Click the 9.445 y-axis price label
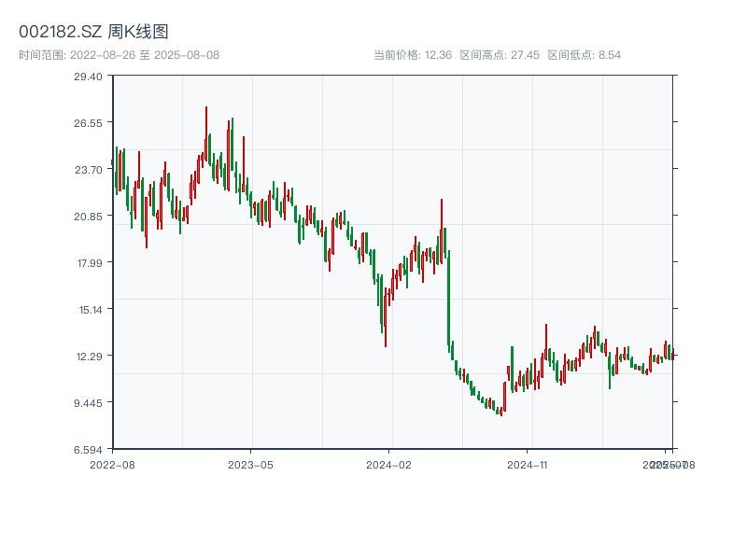 [x=88, y=402]
